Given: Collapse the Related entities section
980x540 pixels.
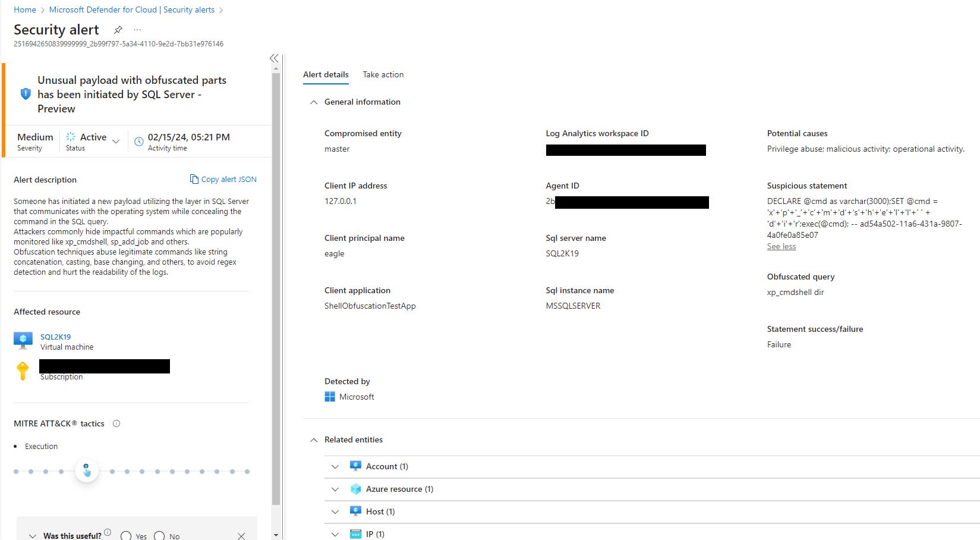Looking at the screenshot, I should coord(314,440).
